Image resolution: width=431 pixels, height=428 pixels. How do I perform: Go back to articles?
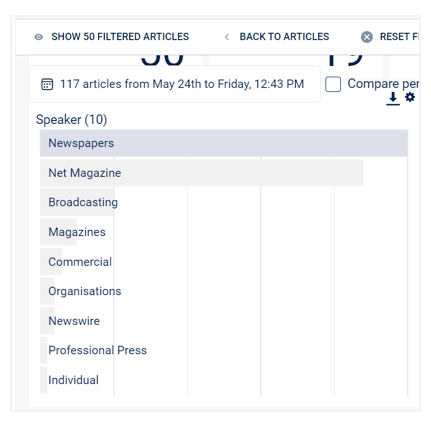pyautogui.click(x=284, y=37)
